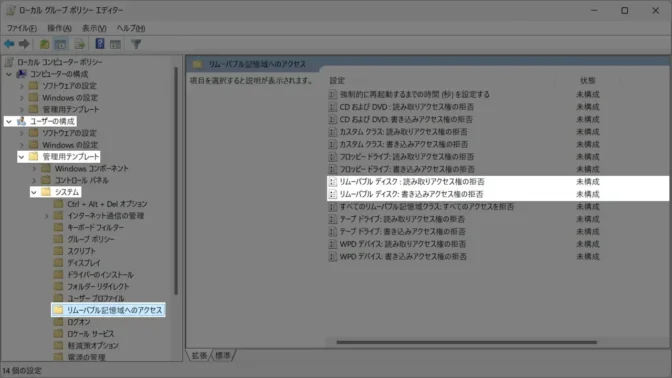Switch to the 拡張 tab

(199, 355)
